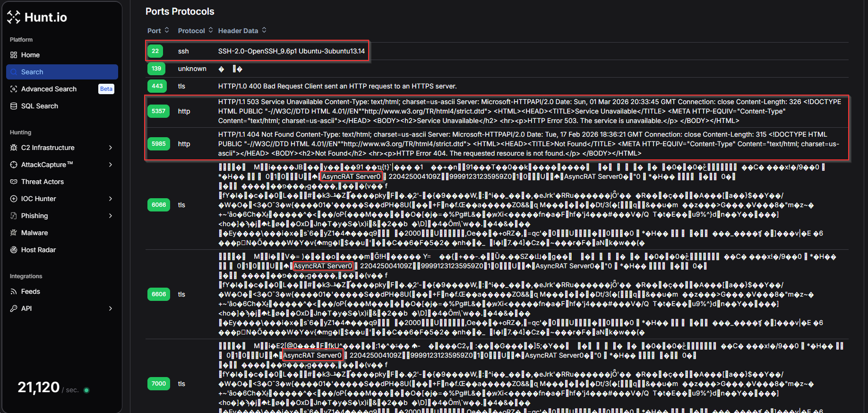
Task: Expand the API submenu chevron
Action: tap(111, 308)
